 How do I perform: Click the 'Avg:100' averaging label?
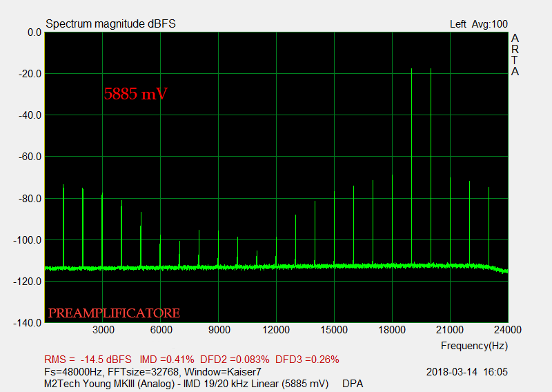[x=490, y=24]
